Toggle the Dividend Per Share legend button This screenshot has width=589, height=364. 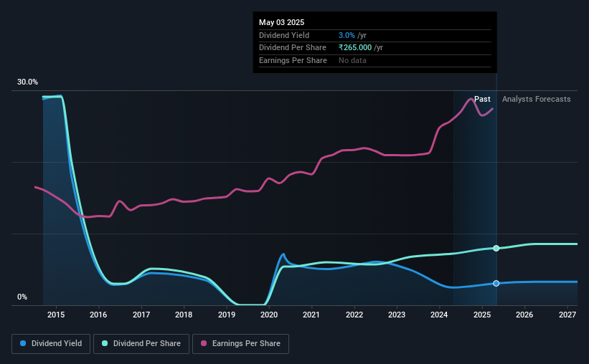pos(141,344)
